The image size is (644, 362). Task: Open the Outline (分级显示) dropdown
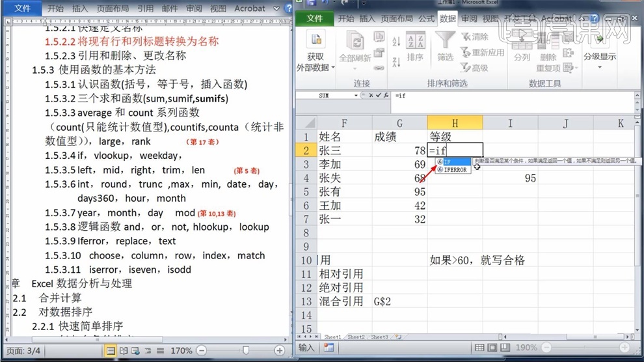[600, 51]
